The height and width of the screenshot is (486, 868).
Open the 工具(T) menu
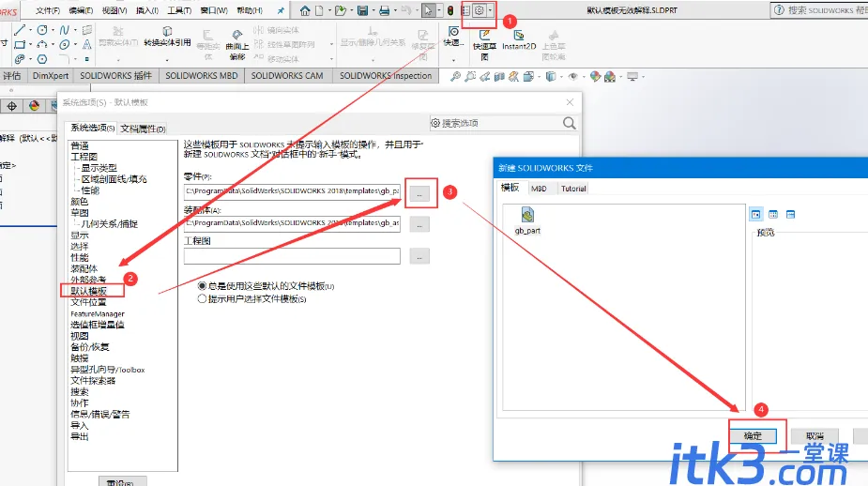tap(179, 10)
